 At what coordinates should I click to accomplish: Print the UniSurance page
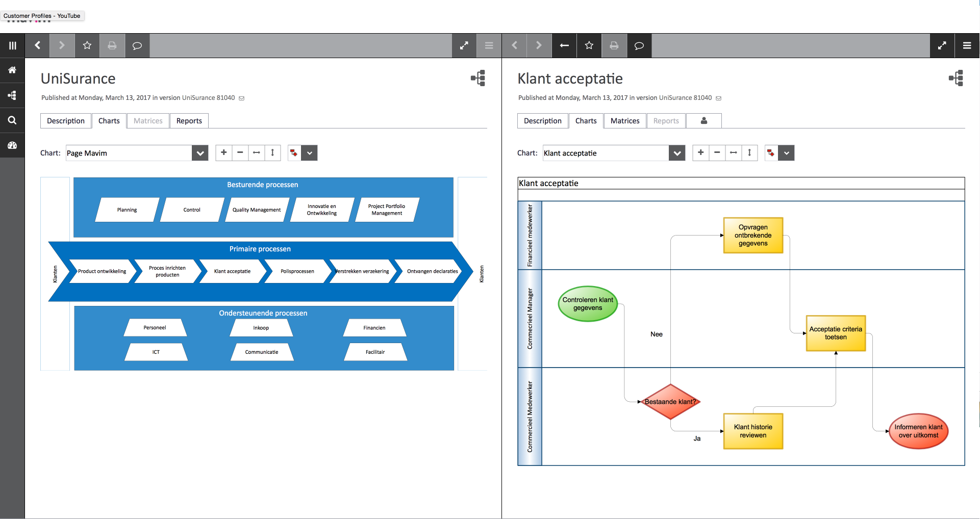coord(112,46)
